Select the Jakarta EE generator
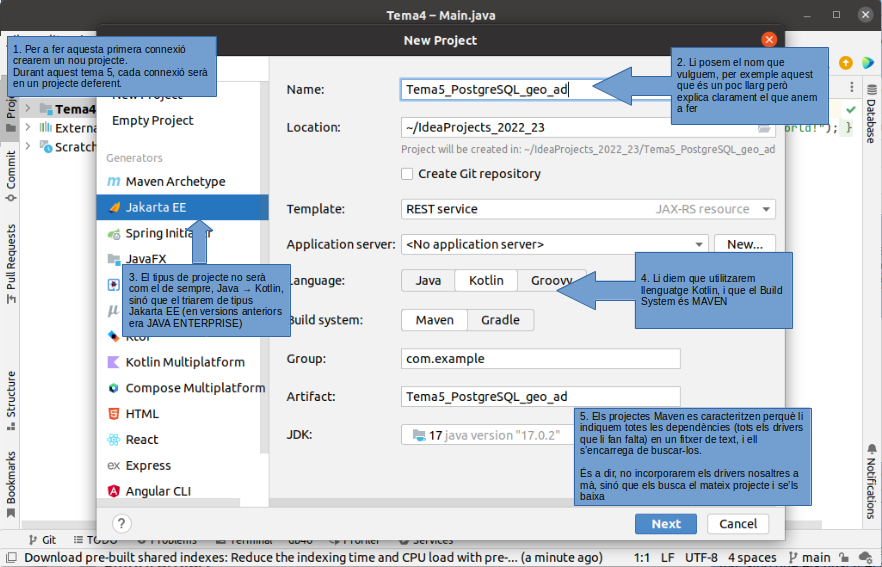This screenshot has height=567, width=882. pos(182,208)
